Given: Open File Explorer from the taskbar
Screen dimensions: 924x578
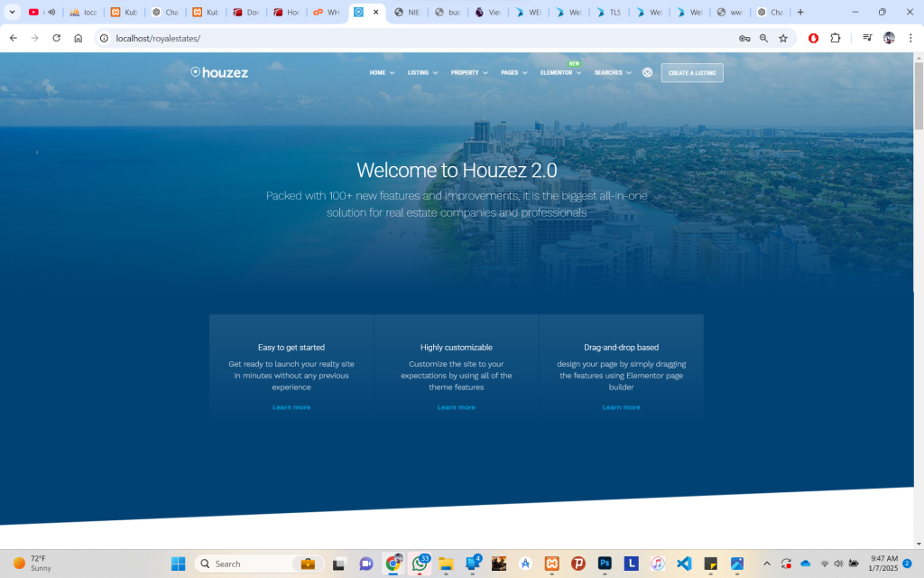Looking at the screenshot, I should 446,564.
